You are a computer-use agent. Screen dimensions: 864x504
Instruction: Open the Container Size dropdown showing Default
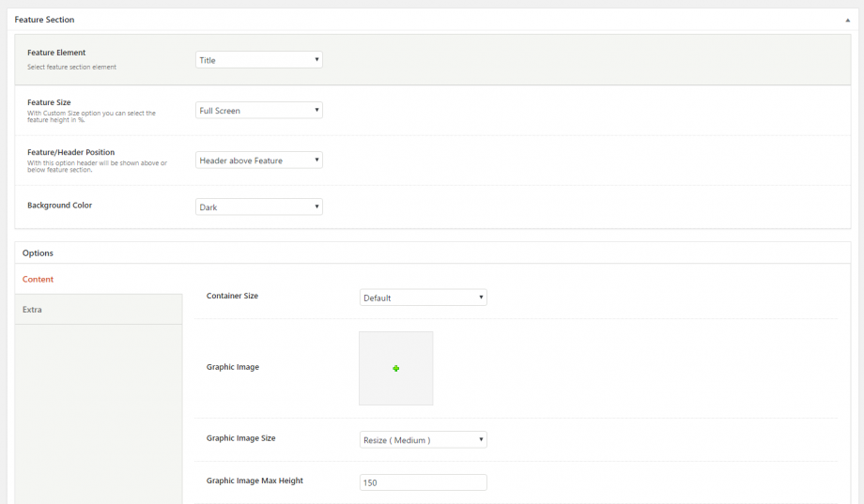tap(423, 298)
